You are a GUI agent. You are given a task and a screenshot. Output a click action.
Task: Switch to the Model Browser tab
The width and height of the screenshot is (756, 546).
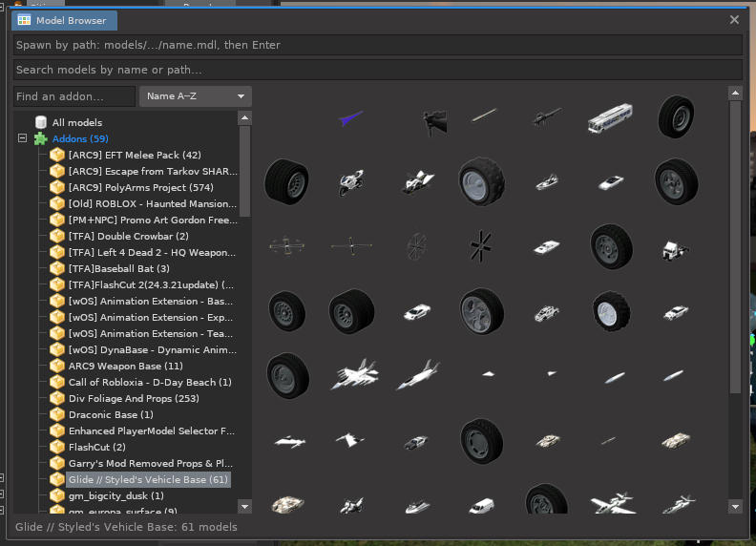click(64, 20)
